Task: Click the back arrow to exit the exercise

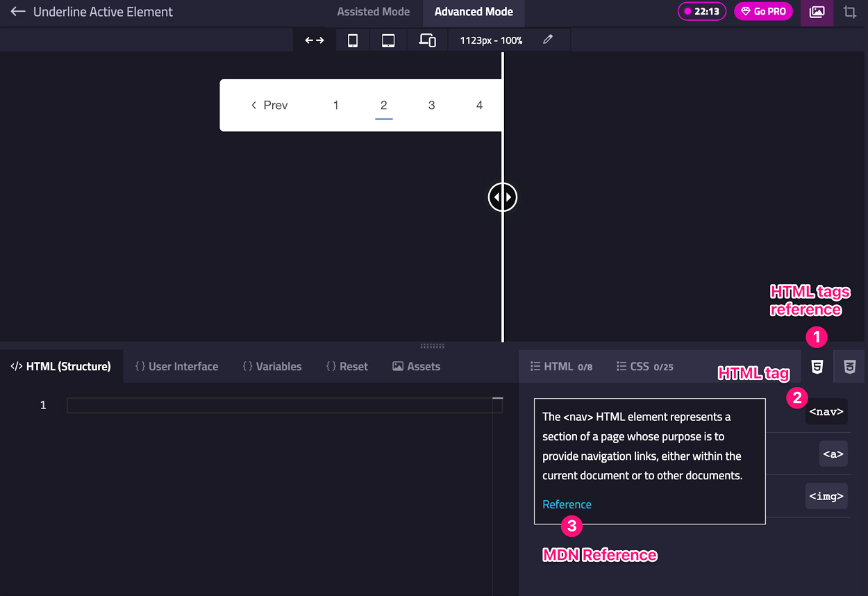Action: pos(17,11)
